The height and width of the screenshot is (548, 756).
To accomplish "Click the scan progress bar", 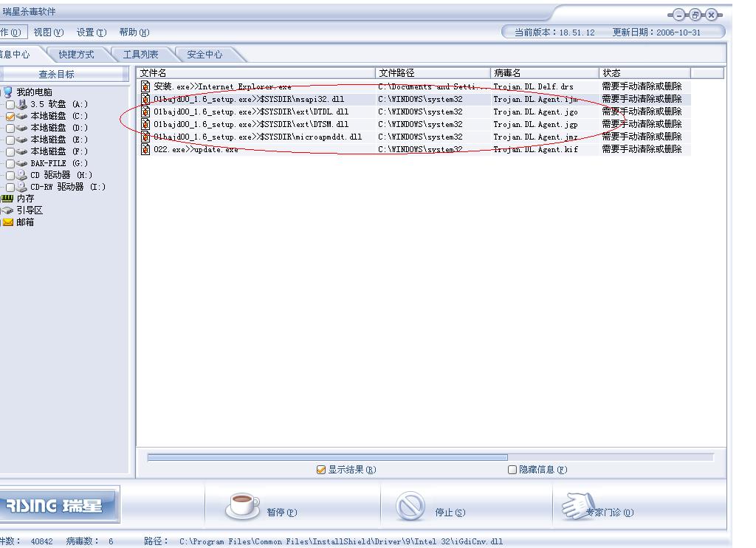I will 430,457.
